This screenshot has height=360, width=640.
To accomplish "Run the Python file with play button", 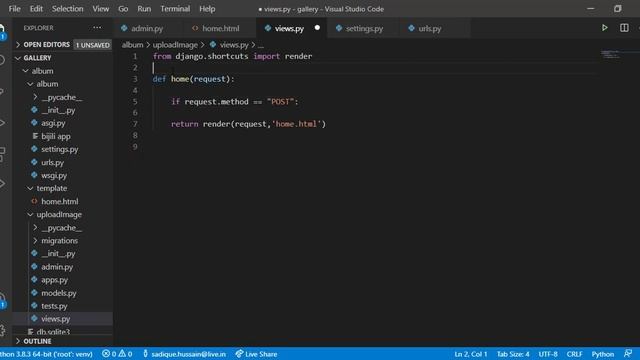I will (x=604, y=28).
